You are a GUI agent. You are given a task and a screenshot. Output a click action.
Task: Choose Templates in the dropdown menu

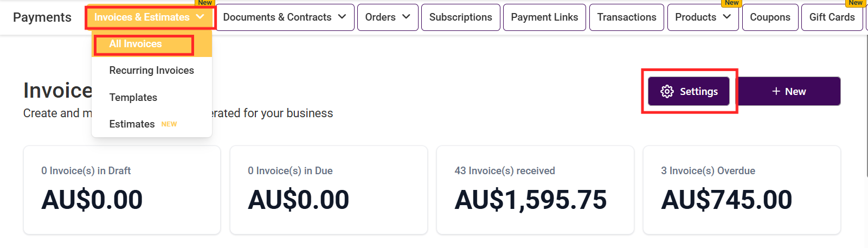pyautogui.click(x=133, y=98)
